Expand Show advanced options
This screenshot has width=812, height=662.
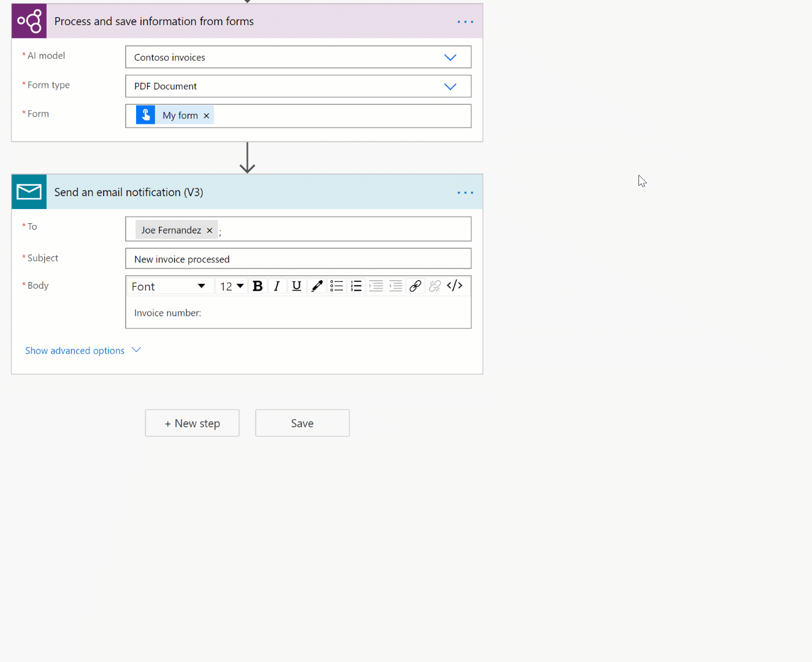tap(75, 350)
